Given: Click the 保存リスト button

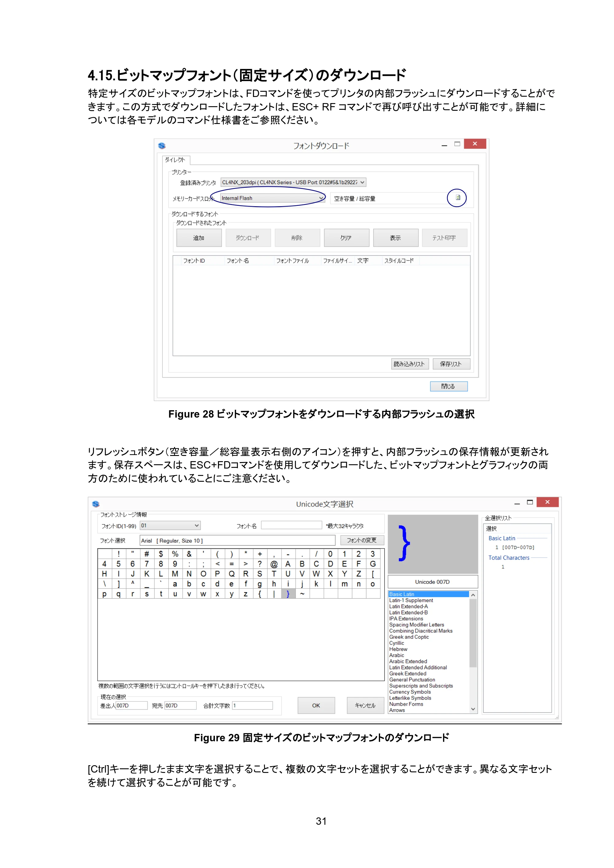Looking at the screenshot, I should [451, 364].
